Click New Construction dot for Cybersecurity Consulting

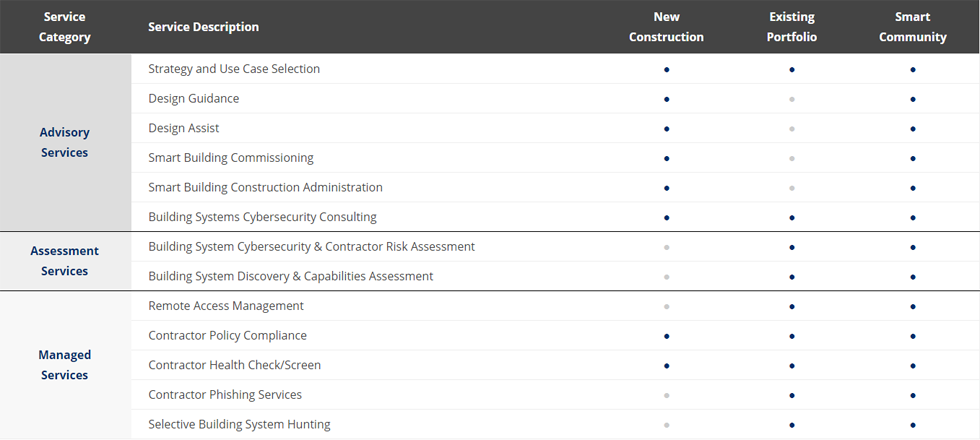pos(667,218)
